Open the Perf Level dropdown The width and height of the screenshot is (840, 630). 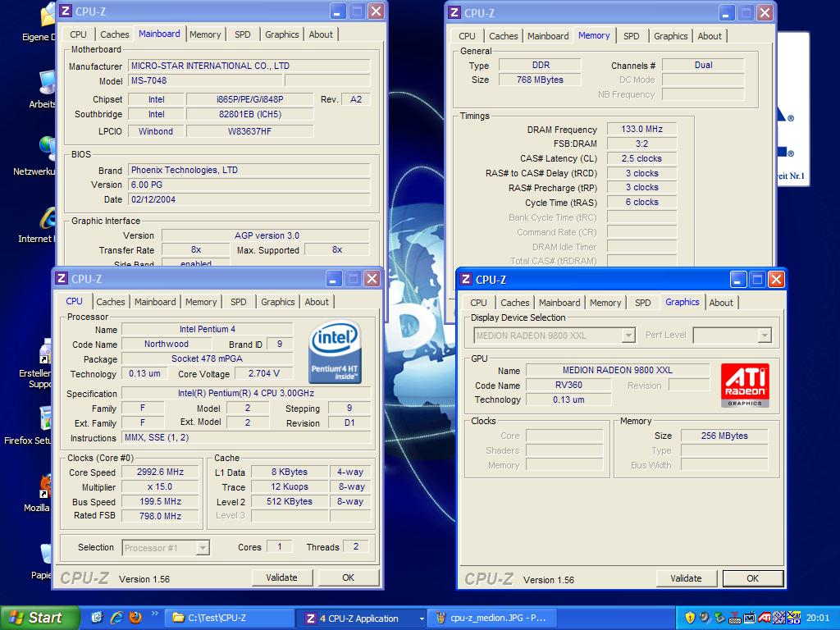(765, 336)
